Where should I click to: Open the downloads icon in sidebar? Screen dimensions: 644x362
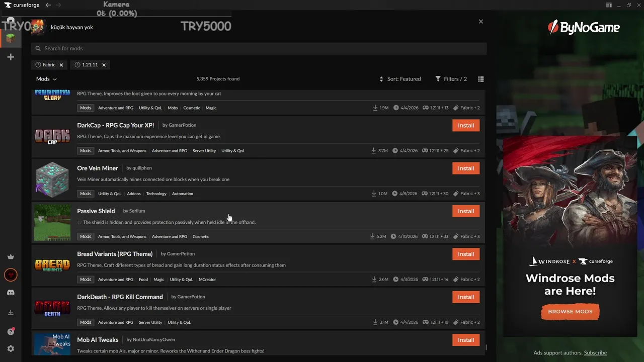pos(11,313)
